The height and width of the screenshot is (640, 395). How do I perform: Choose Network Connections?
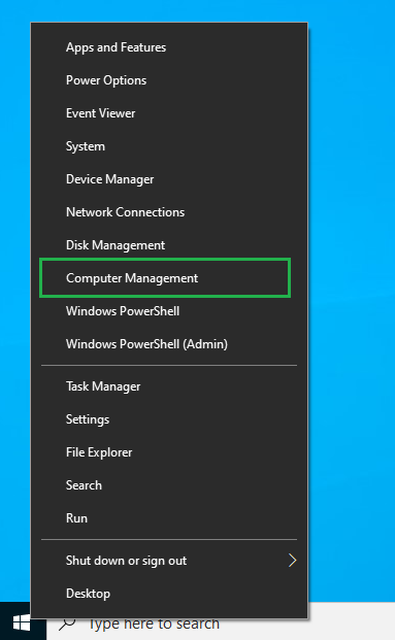click(x=169, y=212)
